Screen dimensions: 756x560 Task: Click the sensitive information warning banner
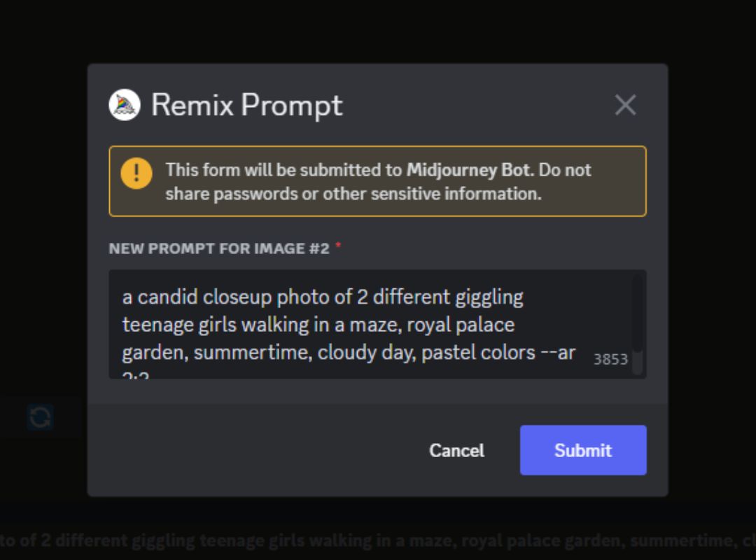pos(378,181)
